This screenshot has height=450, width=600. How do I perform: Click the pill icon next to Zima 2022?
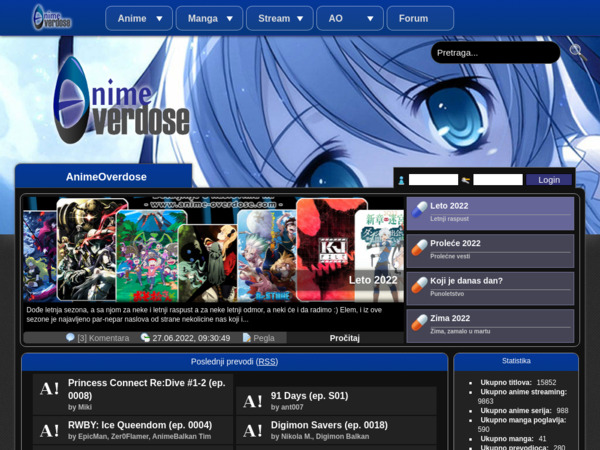[x=419, y=322]
